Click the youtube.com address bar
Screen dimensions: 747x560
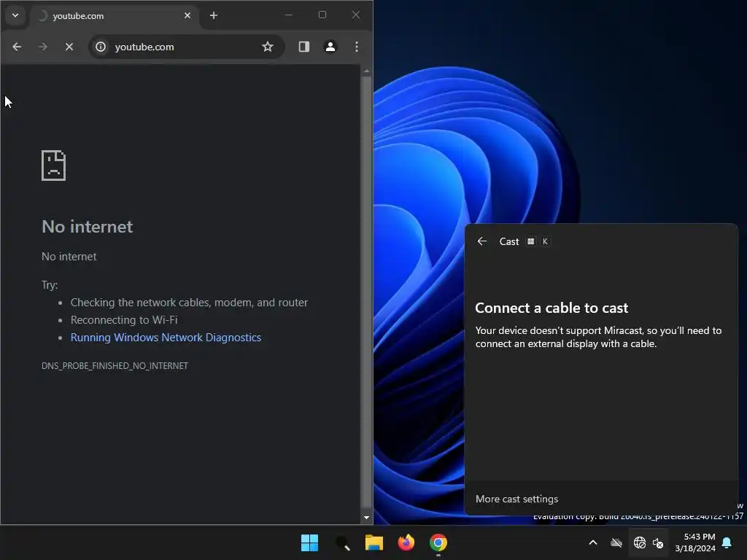[186, 47]
